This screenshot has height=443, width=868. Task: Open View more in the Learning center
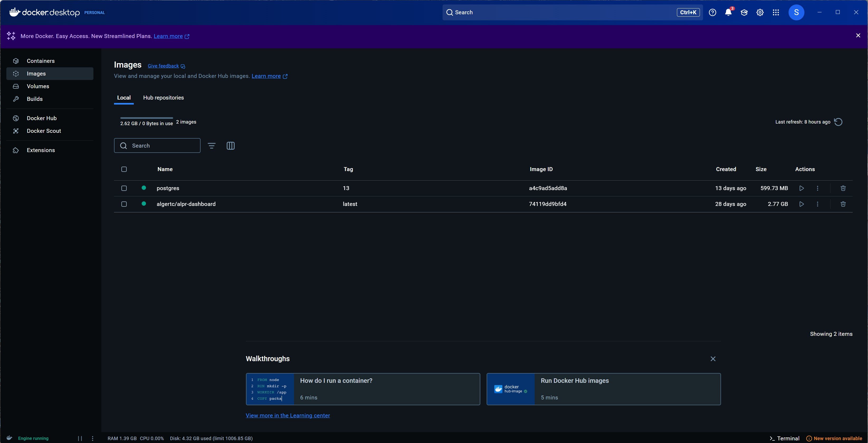point(288,416)
